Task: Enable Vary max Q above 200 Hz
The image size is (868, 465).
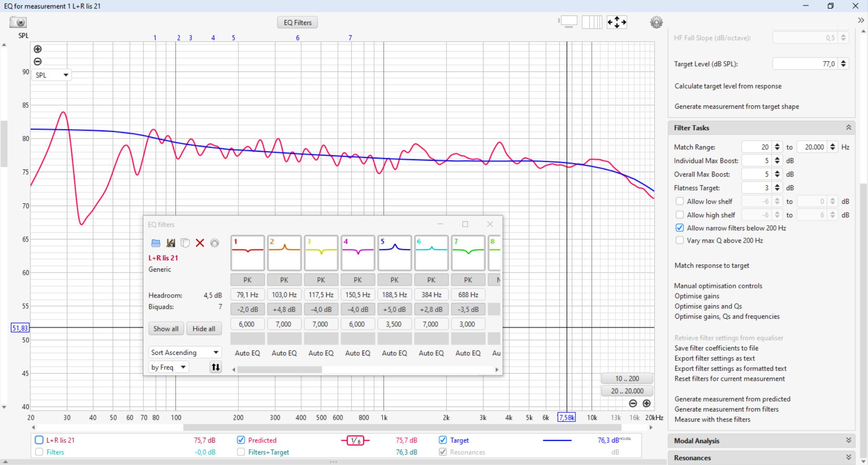Action: (679, 240)
